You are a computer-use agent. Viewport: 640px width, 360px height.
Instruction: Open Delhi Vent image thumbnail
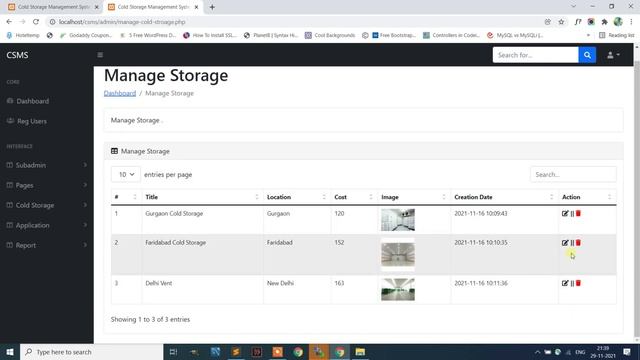(398, 289)
